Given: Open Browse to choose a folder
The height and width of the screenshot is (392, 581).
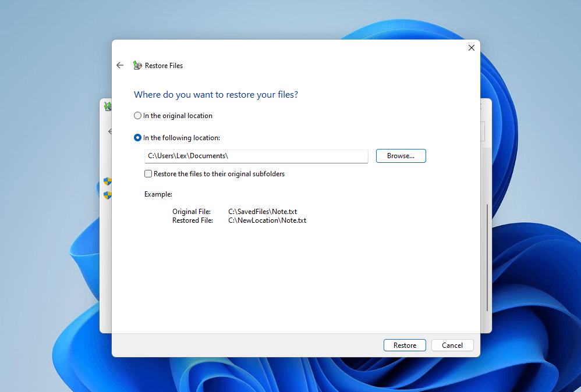Looking at the screenshot, I should pyautogui.click(x=401, y=156).
